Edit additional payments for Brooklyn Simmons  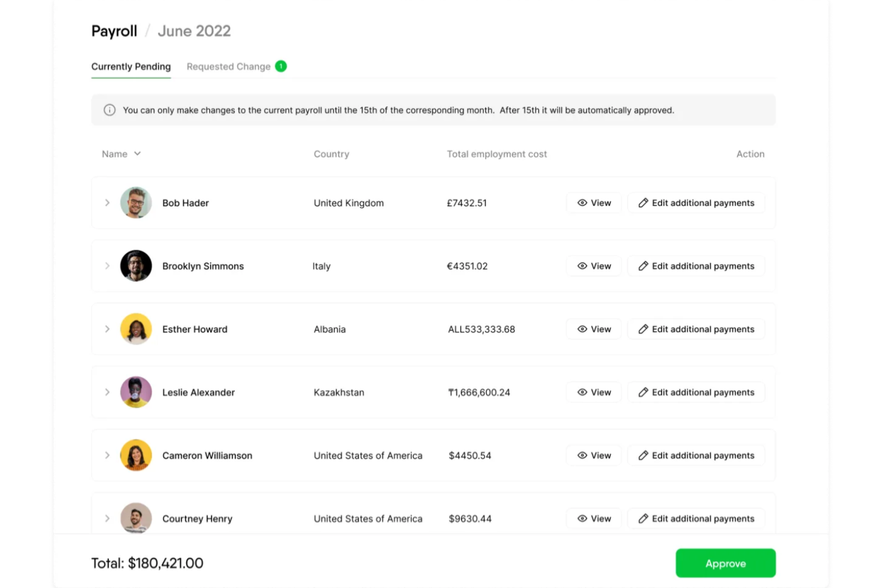coord(696,266)
